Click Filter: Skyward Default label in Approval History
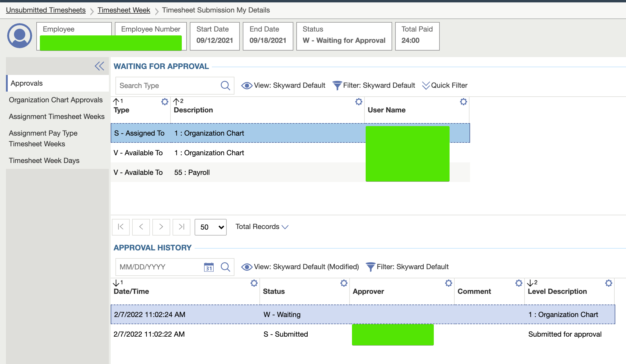Screen dimensions: 626x364 pyautogui.click(x=412, y=267)
